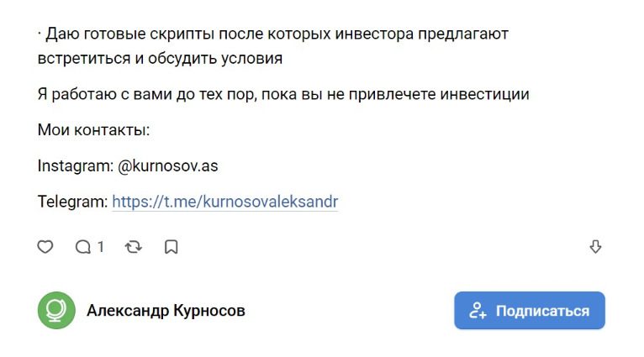Click the 'Я работаю с вами' paragraph
This screenshot has width=644, height=357.
[282, 94]
